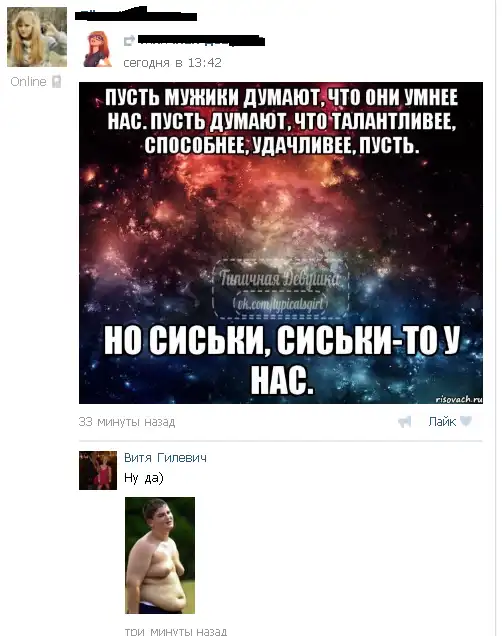Screen dimensions: 502x636
Task: Click the Лайк link
Action: click(x=442, y=422)
